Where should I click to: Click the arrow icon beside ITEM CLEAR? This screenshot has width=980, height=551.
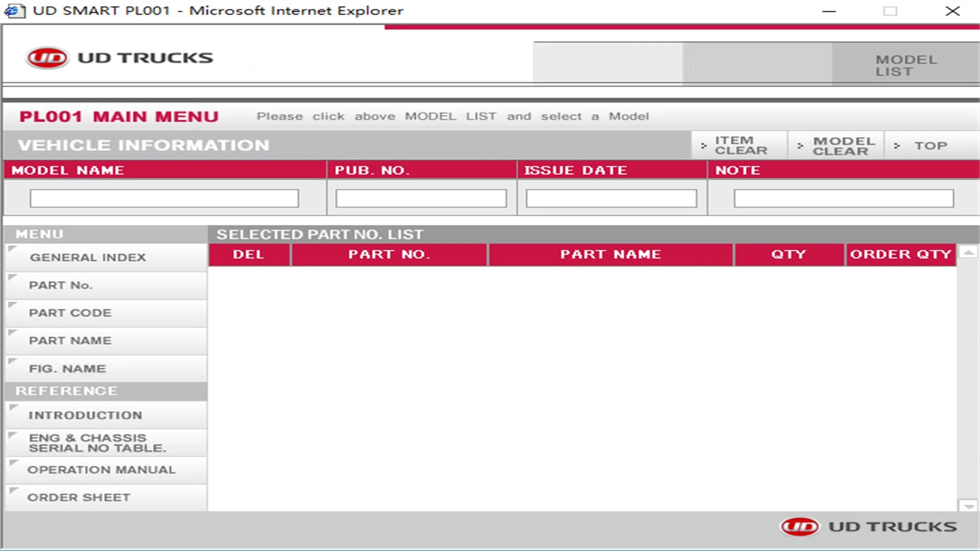click(704, 146)
